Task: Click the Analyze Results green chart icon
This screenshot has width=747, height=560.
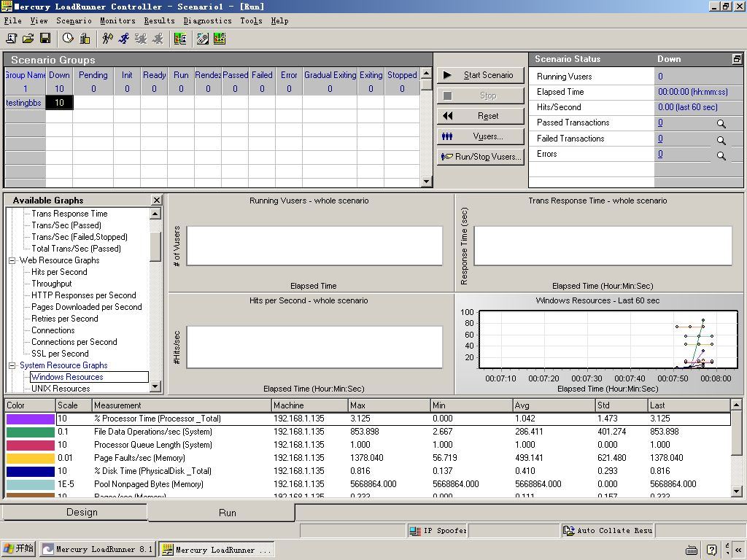Action: point(180,39)
